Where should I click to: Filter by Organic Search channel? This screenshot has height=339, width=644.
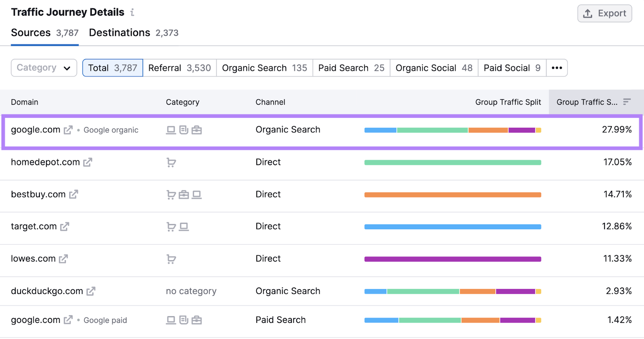264,68
